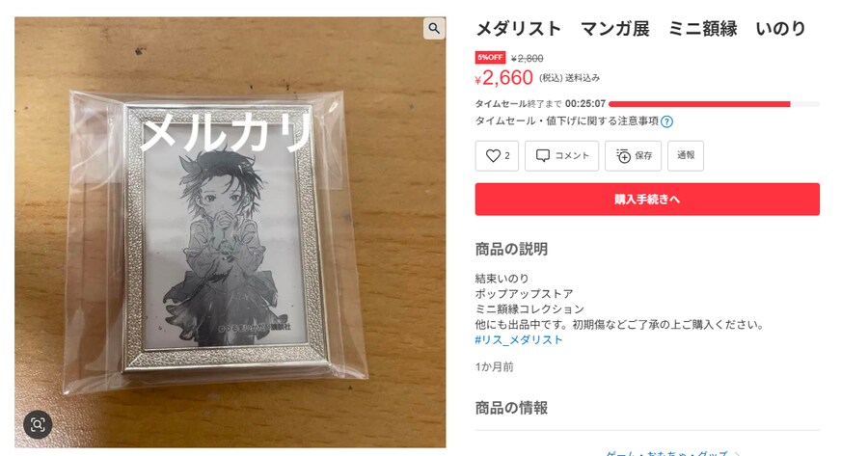
Task: Click the red time sale progress bar
Action: [x=699, y=104]
